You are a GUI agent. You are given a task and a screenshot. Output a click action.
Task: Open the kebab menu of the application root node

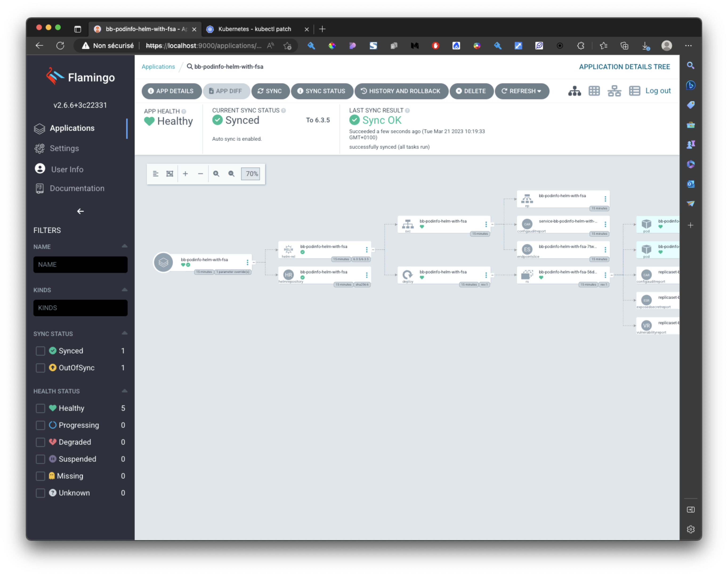tap(248, 263)
